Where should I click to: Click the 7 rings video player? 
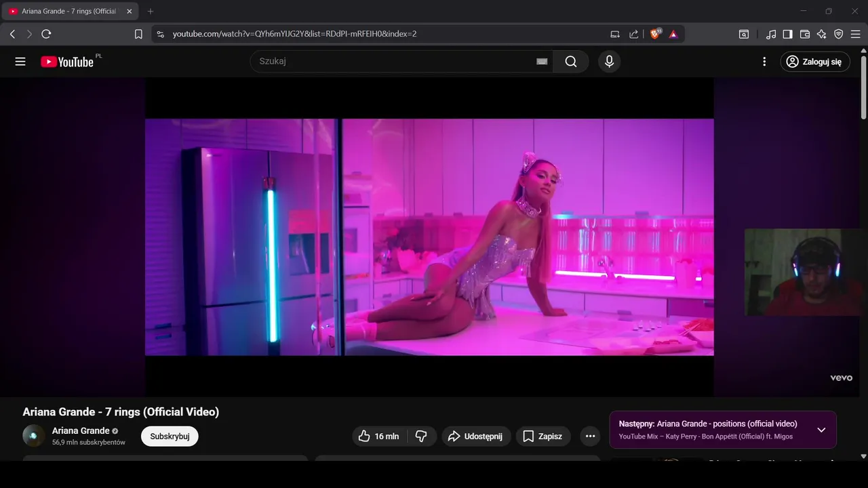(429, 237)
